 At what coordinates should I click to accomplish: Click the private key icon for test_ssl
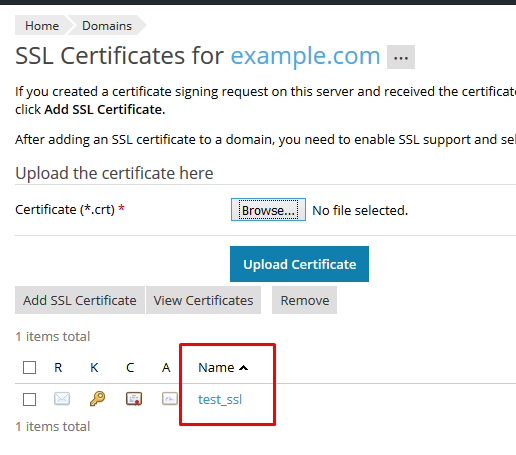pos(97,399)
